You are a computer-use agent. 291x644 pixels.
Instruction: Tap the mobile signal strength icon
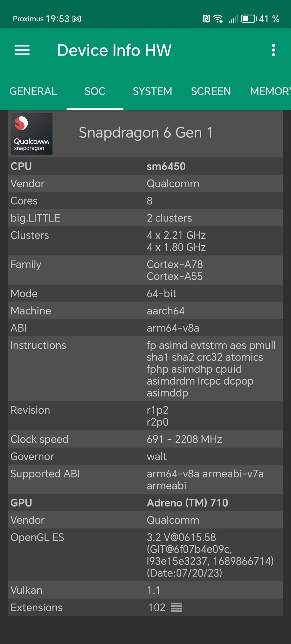(233, 19)
